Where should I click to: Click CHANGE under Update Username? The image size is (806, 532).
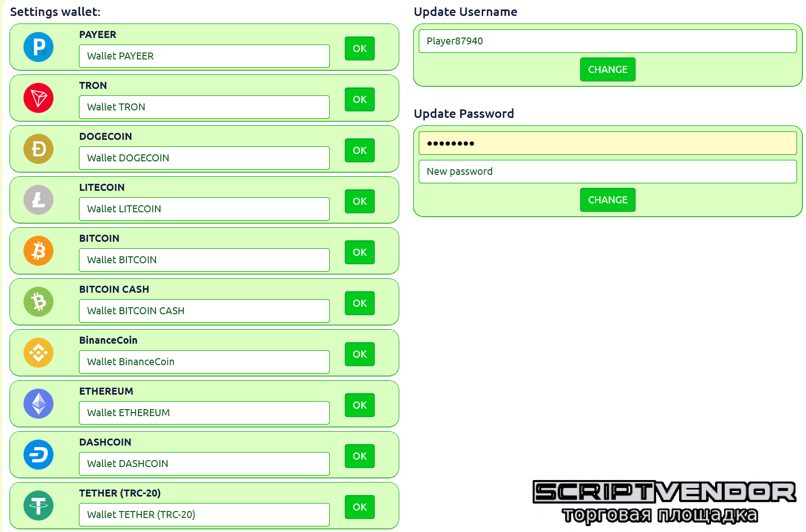[x=608, y=69]
